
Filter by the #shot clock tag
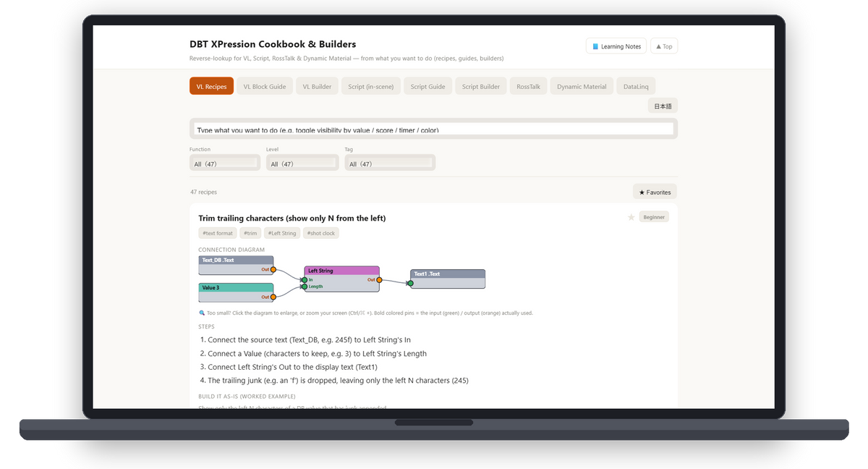(321, 233)
